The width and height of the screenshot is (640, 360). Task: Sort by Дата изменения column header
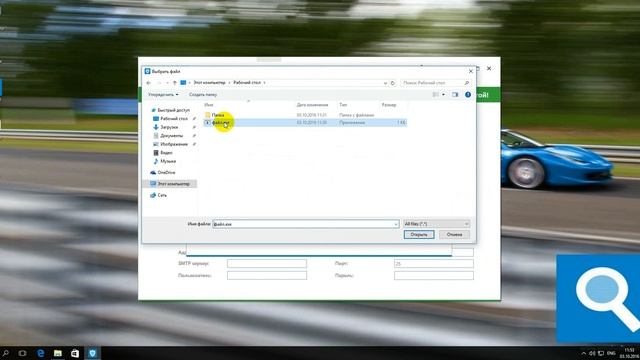coord(312,105)
